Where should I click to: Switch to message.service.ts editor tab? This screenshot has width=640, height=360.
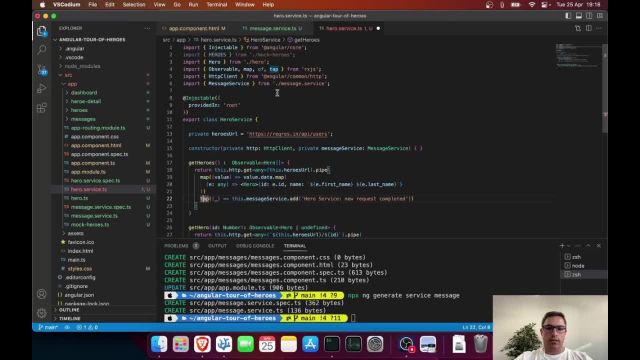coord(273,28)
